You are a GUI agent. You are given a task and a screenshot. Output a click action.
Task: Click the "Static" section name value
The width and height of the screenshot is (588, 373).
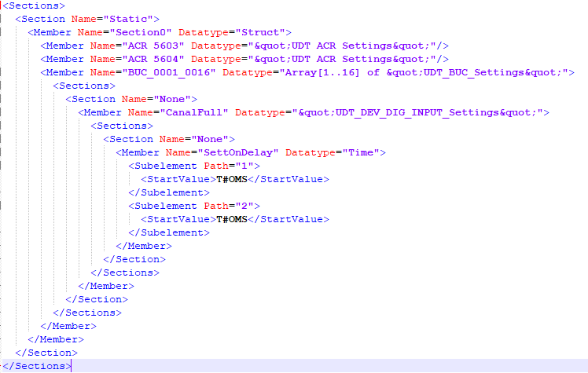pos(128,19)
